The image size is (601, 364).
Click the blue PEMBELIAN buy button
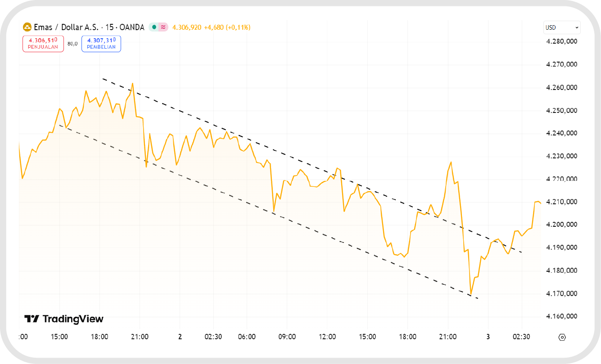101,43
